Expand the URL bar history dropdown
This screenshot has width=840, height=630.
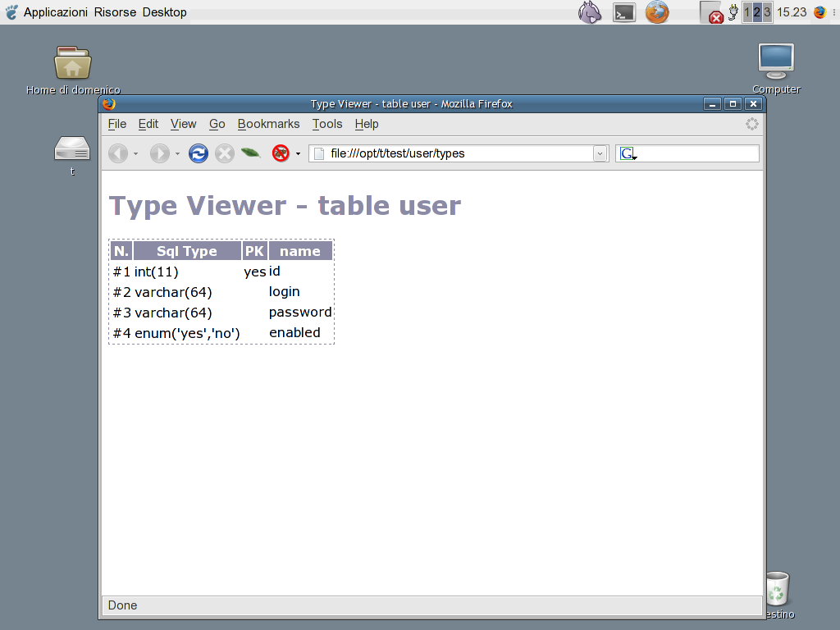pos(600,153)
